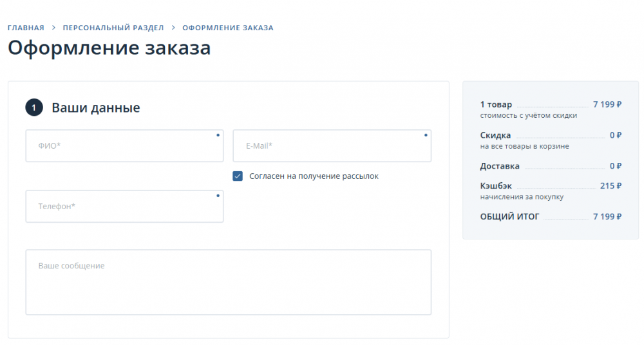
Task: Click the Согласен на получение рассылок label
Action: pyautogui.click(x=314, y=176)
